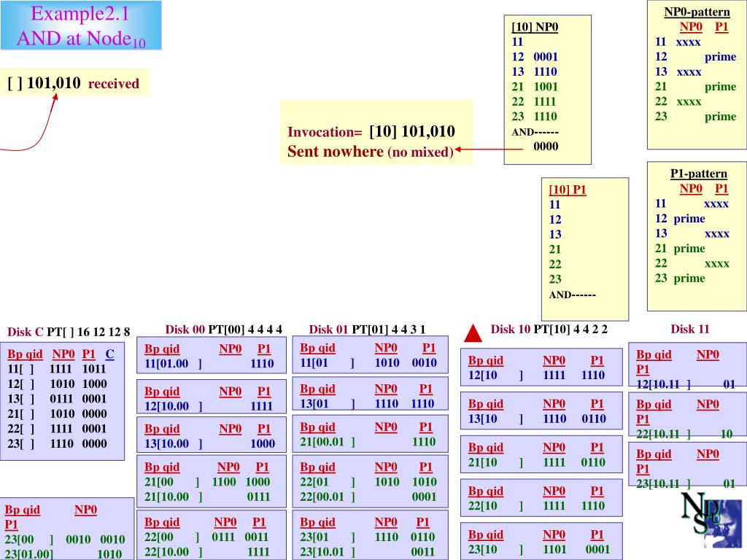Screen dimensions: 747x560
Task: Click row "22 1111" in [10] NP0 box
Action: pos(534,101)
